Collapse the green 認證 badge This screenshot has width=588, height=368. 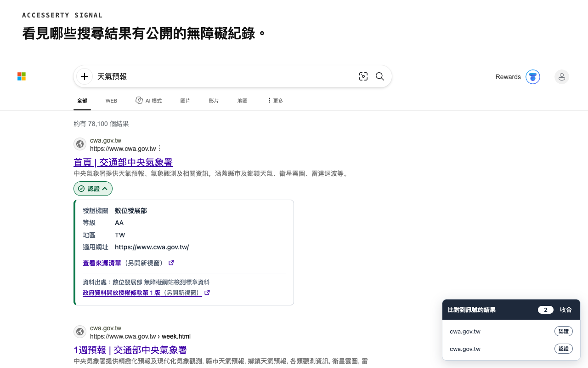[93, 189]
